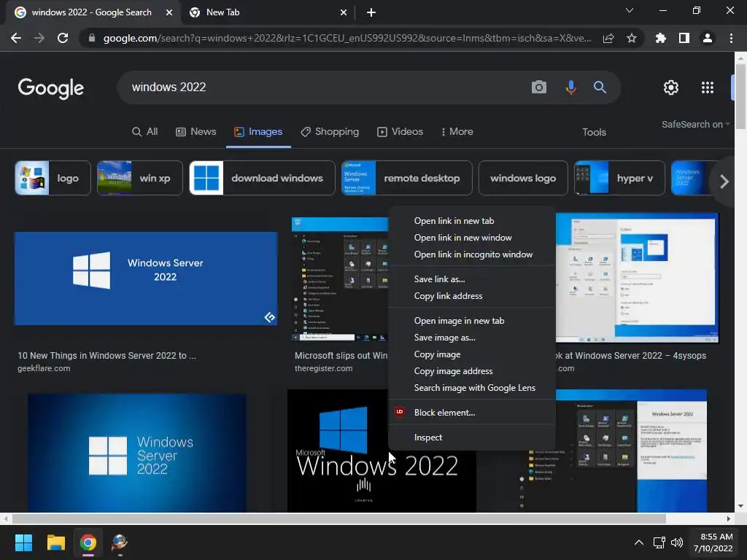Switch to the News tab
The width and height of the screenshot is (747, 560).
coord(196,131)
